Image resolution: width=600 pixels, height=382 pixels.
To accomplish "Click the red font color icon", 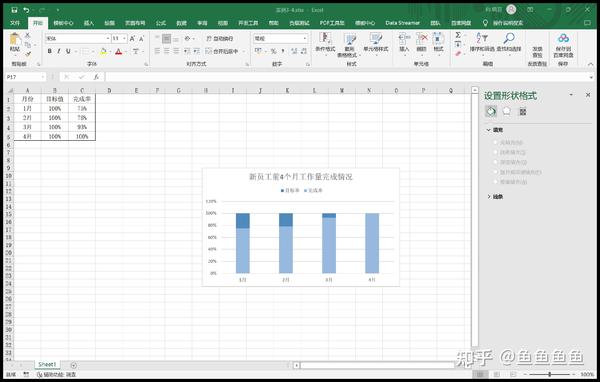I will coord(119,51).
